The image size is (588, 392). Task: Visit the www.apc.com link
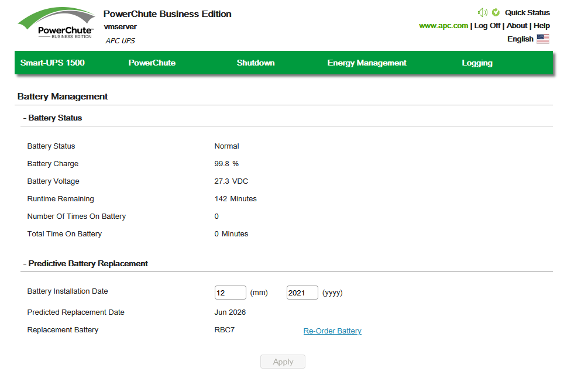pyautogui.click(x=443, y=26)
